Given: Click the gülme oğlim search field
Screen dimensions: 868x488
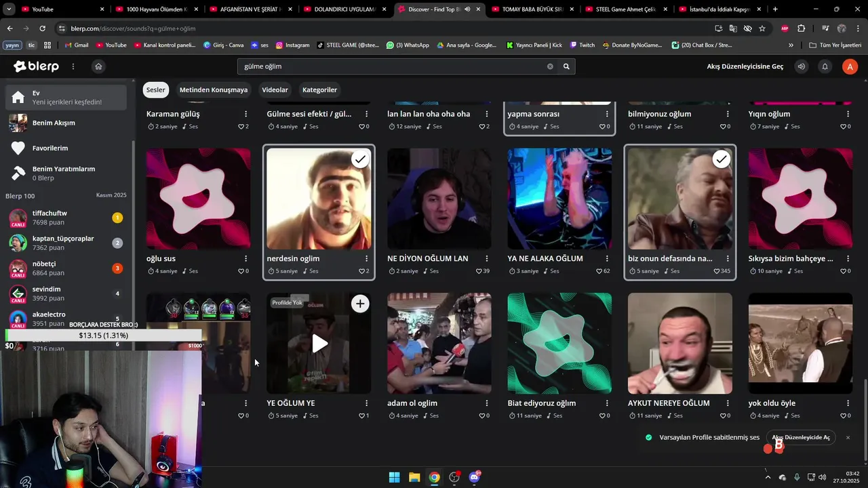Looking at the screenshot, I should point(391,66).
